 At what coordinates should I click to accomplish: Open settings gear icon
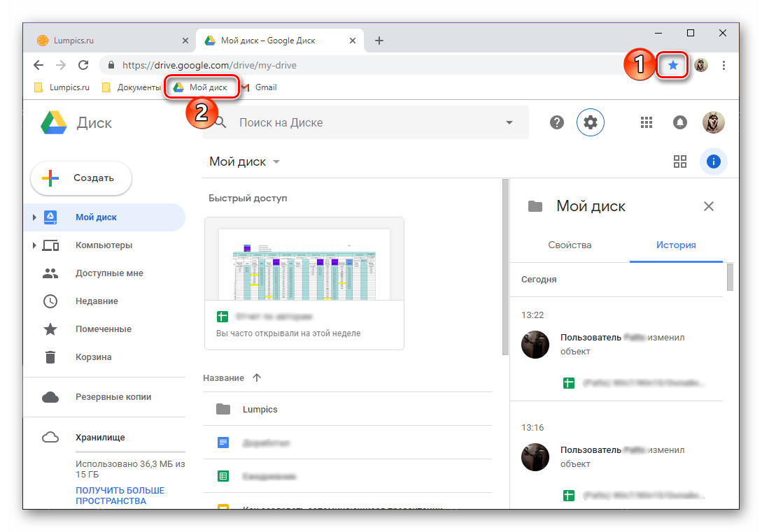pos(591,122)
